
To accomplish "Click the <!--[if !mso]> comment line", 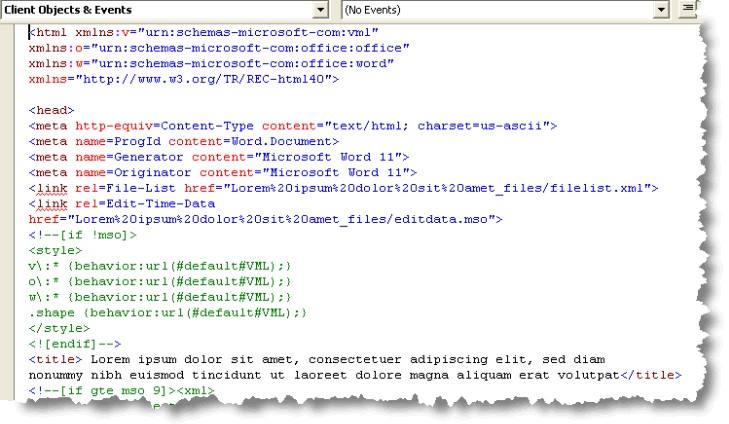I will [83, 235].
